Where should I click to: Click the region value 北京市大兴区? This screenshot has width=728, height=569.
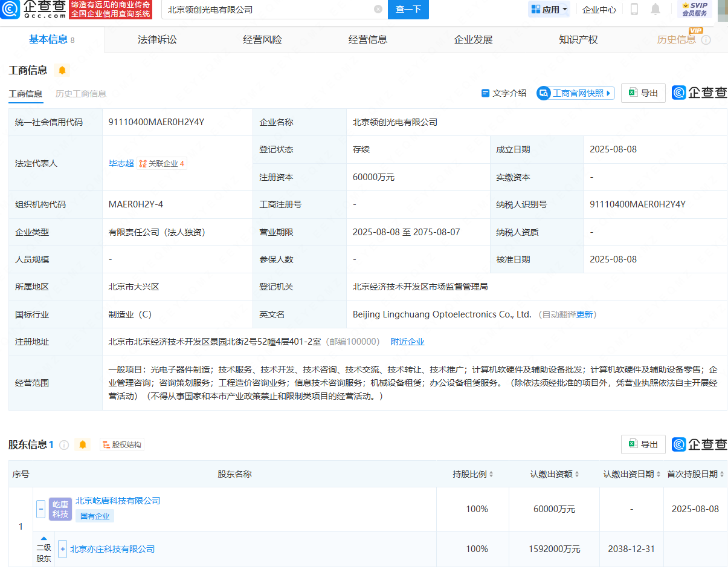tap(134, 287)
